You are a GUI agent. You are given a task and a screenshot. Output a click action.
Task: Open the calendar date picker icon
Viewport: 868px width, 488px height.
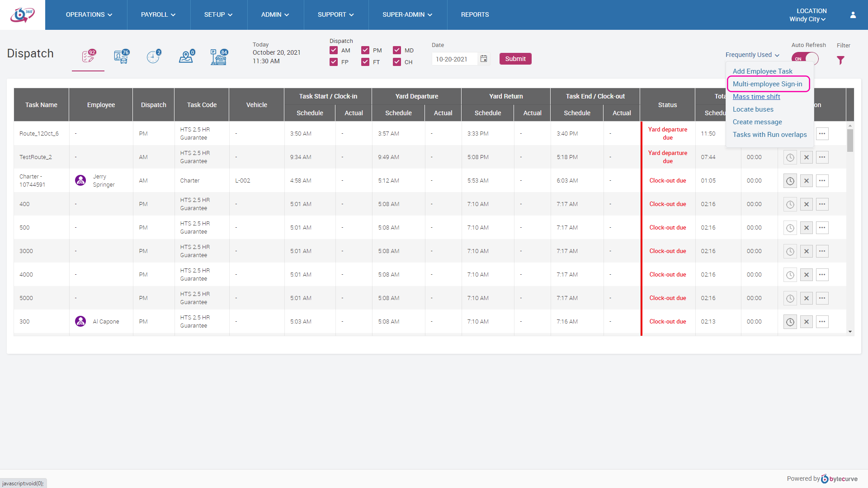click(x=484, y=59)
